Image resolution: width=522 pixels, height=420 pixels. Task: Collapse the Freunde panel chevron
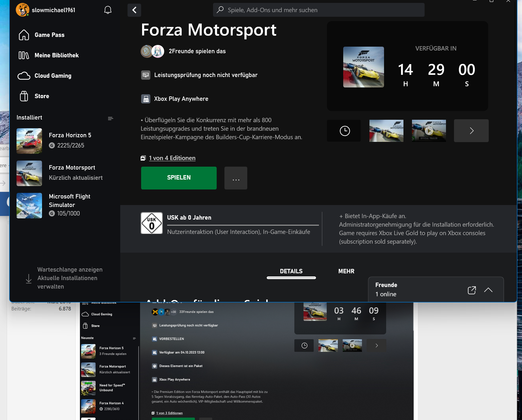point(488,290)
